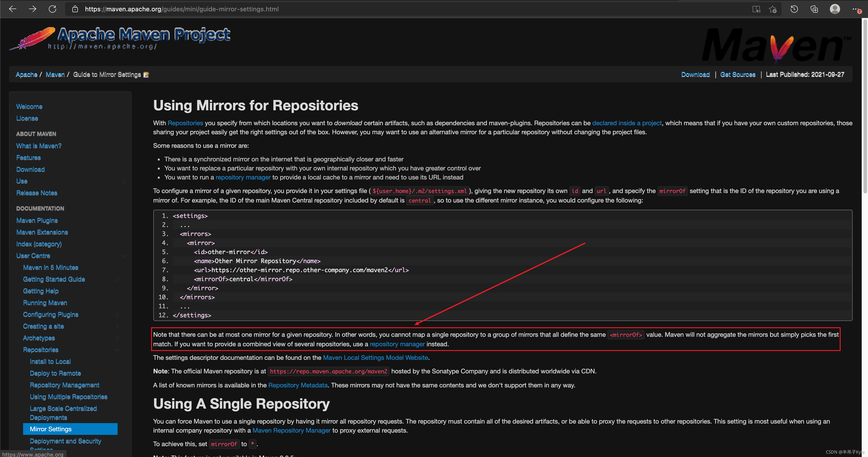868x457 pixels.
Task: Open the Welcome sidebar item
Action: click(x=29, y=107)
